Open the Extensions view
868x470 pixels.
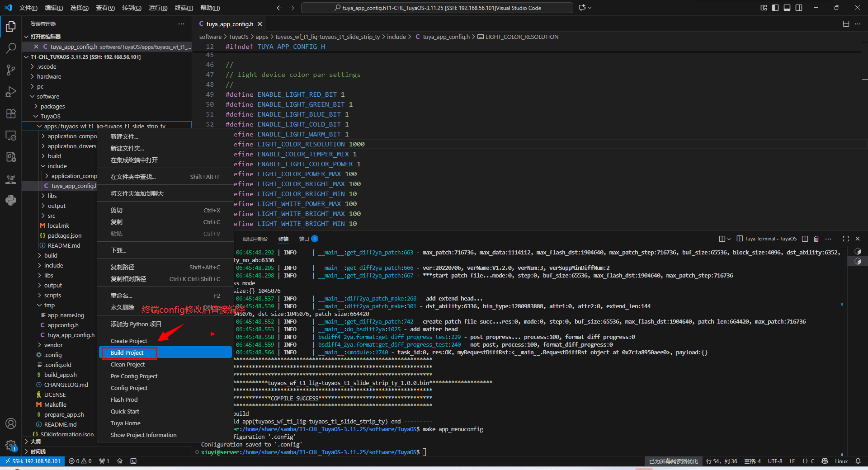[11, 113]
